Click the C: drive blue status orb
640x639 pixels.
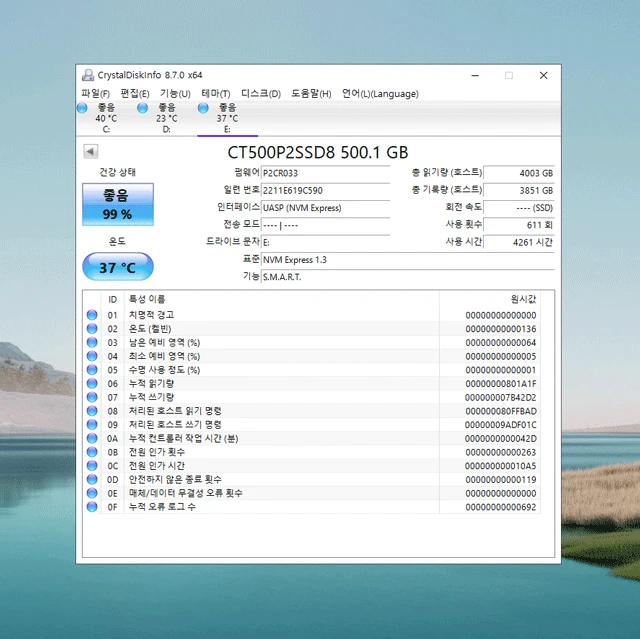click(82, 108)
